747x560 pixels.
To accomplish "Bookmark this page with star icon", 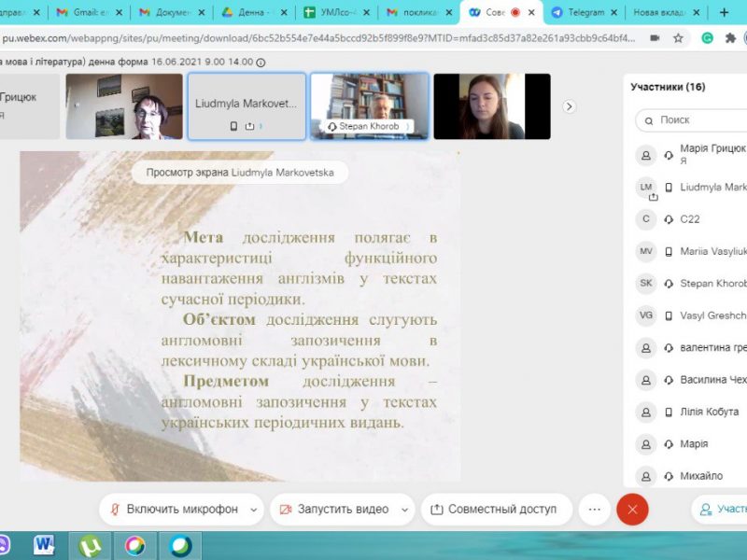I will tap(679, 38).
